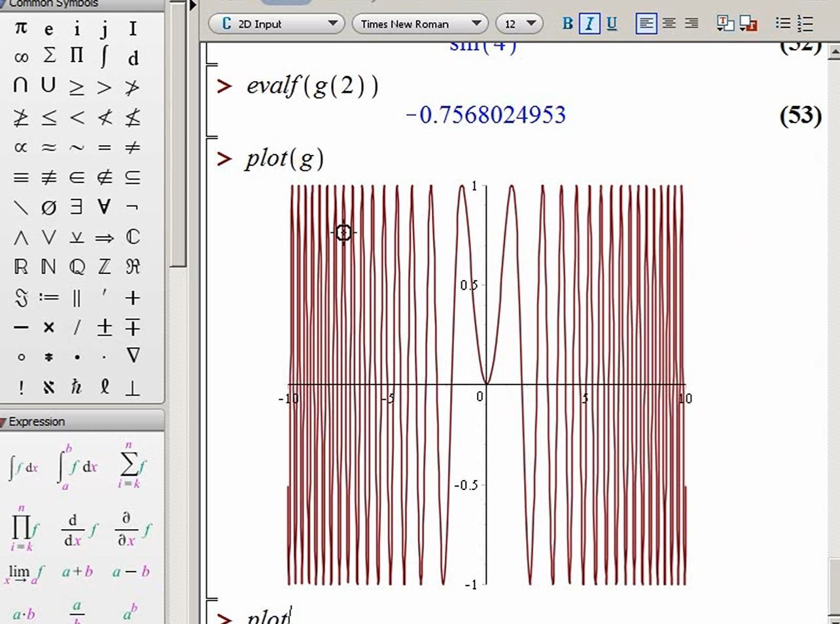Insert the not equal symbol

tap(133, 147)
